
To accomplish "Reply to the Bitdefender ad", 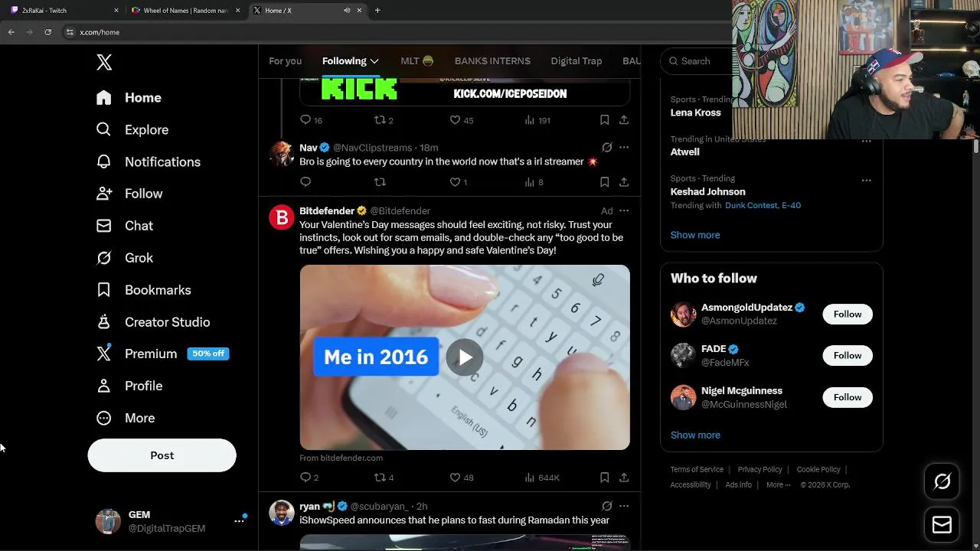I will point(309,478).
